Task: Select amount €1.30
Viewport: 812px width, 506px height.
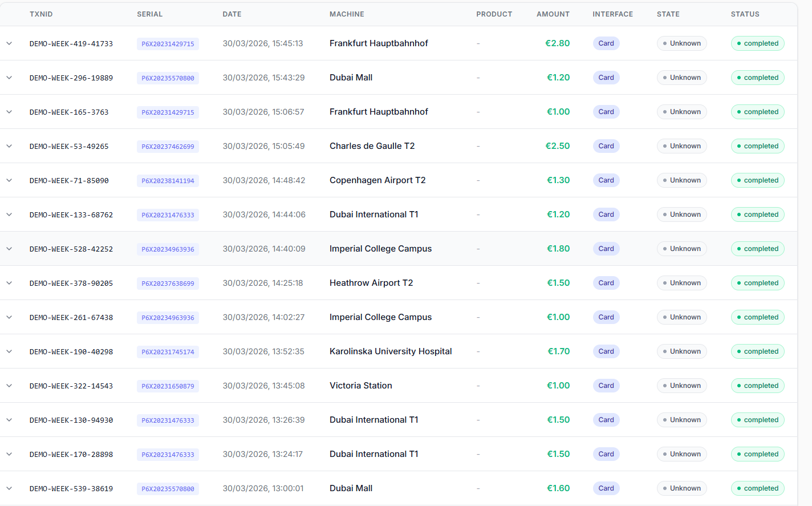Action: pyautogui.click(x=558, y=180)
